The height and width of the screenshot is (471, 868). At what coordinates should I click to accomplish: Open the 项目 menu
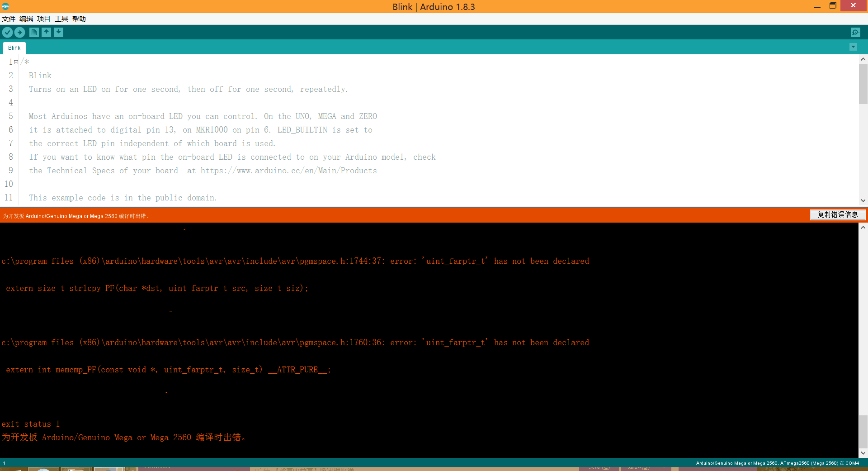[x=43, y=19]
